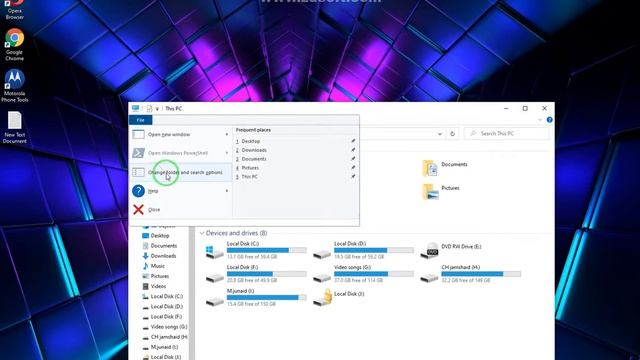Unpin Documents from Frequent places
The height and width of the screenshot is (360, 640).
pyautogui.click(x=353, y=159)
